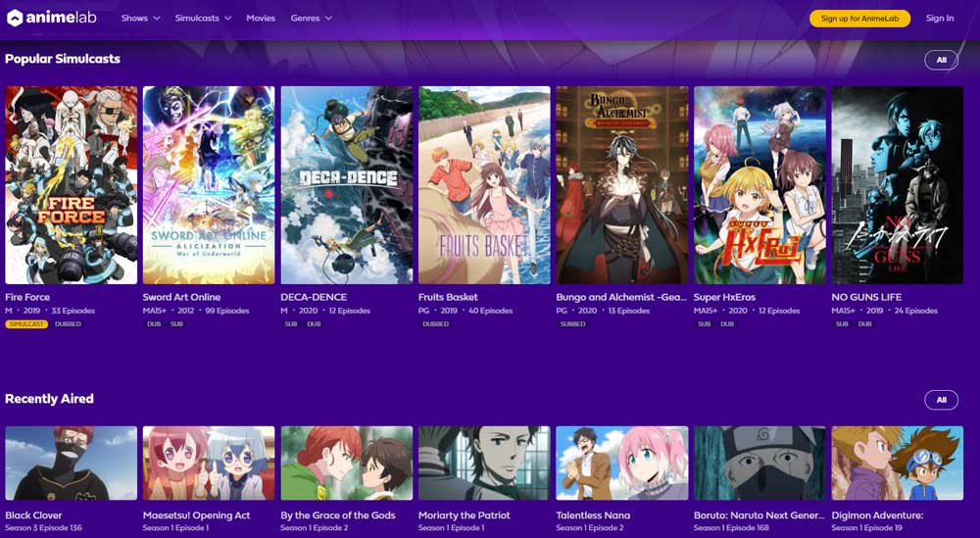Click the Recently Aired heading
Image resolution: width=980 pixels, height=538 pixels.
pos(49,399)
